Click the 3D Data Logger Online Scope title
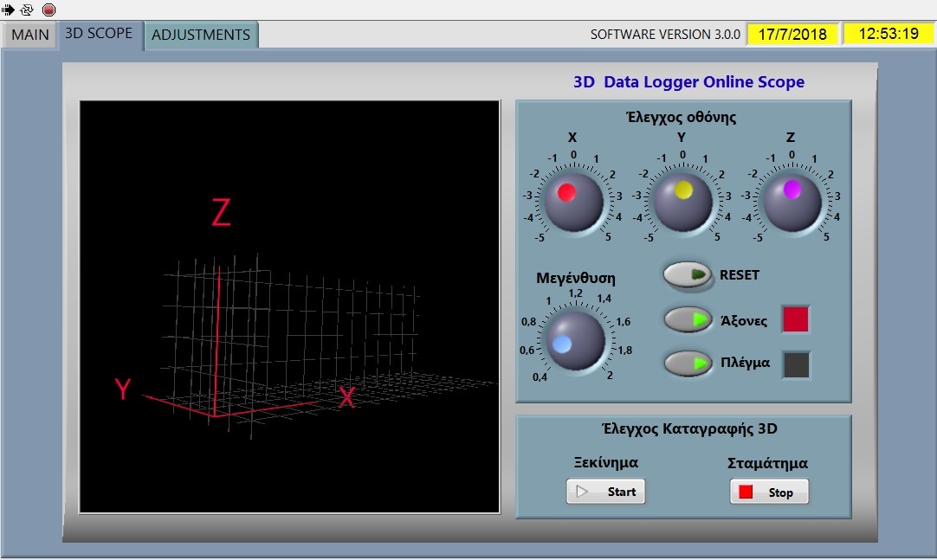 688,81
